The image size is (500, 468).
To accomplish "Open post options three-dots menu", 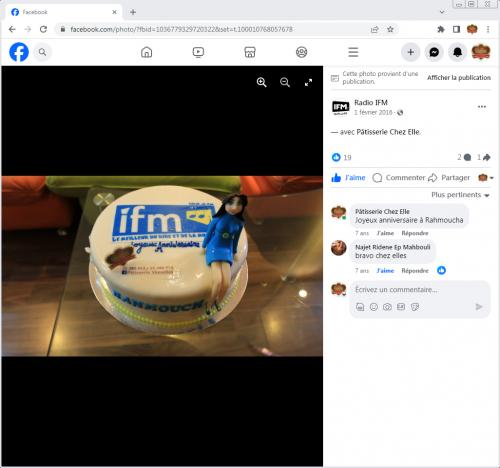I will click(482, 107).
